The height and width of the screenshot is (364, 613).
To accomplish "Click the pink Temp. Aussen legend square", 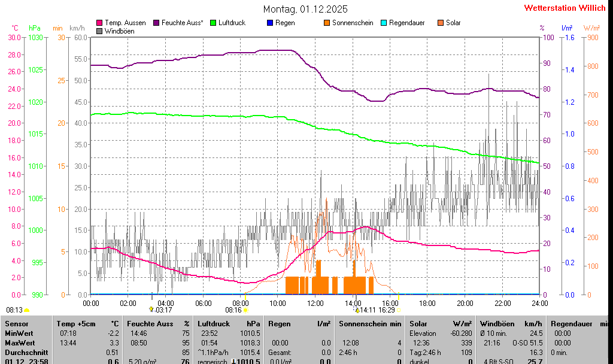I will tap(100, 23).
